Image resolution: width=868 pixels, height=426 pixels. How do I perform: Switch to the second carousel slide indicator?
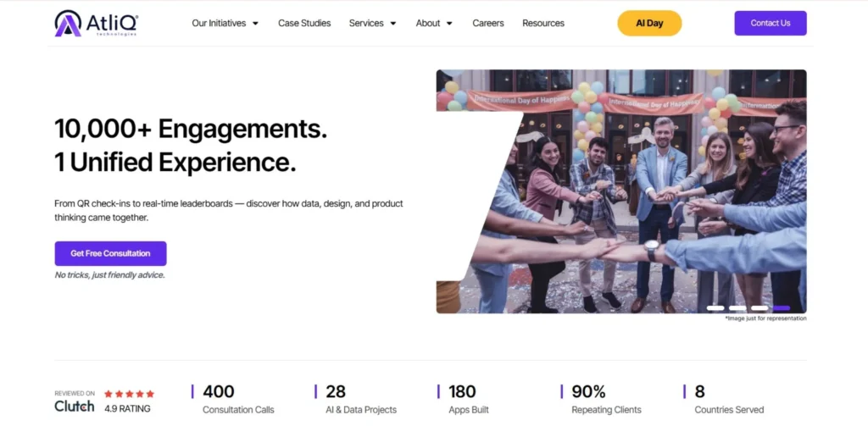click(737, 308)
